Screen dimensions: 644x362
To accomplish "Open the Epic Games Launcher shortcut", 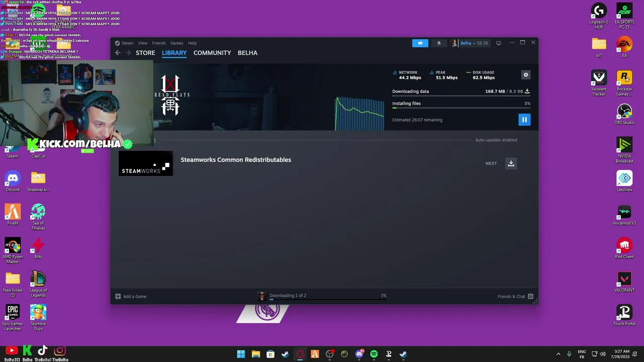I will pyautogui.click(x=13, y=318).
